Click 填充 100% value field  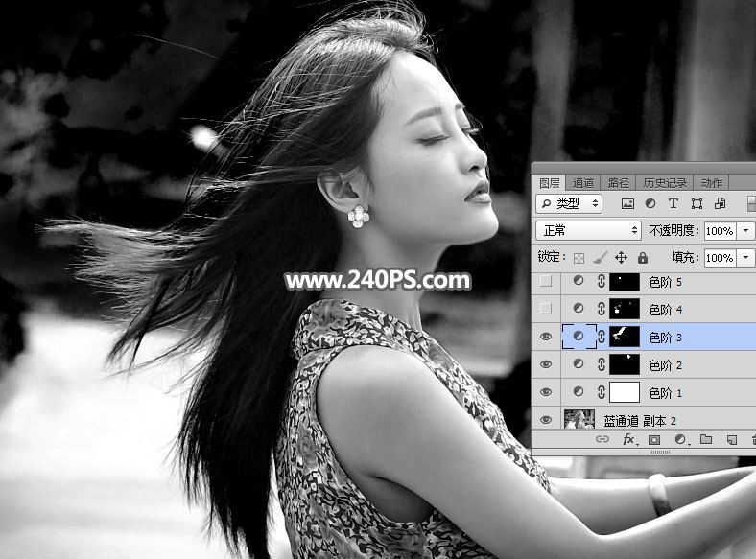[x=720, y=258]
